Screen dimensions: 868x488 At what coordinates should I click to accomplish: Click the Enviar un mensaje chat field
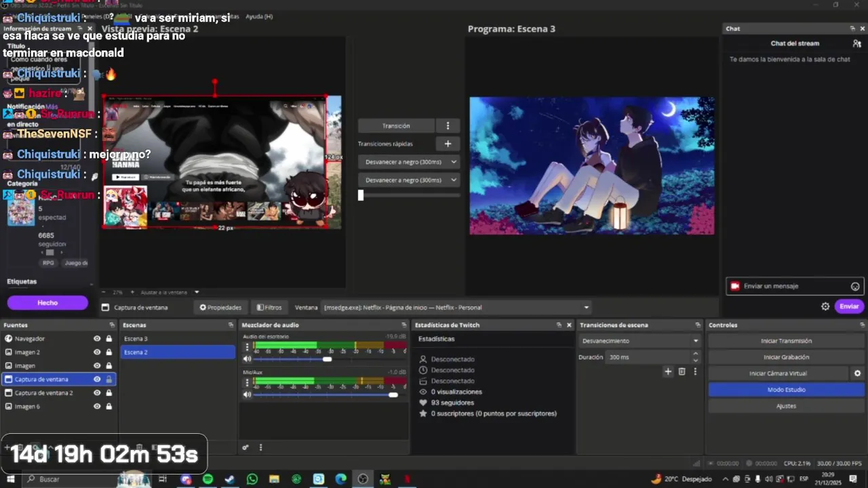(x=795, y=286)
